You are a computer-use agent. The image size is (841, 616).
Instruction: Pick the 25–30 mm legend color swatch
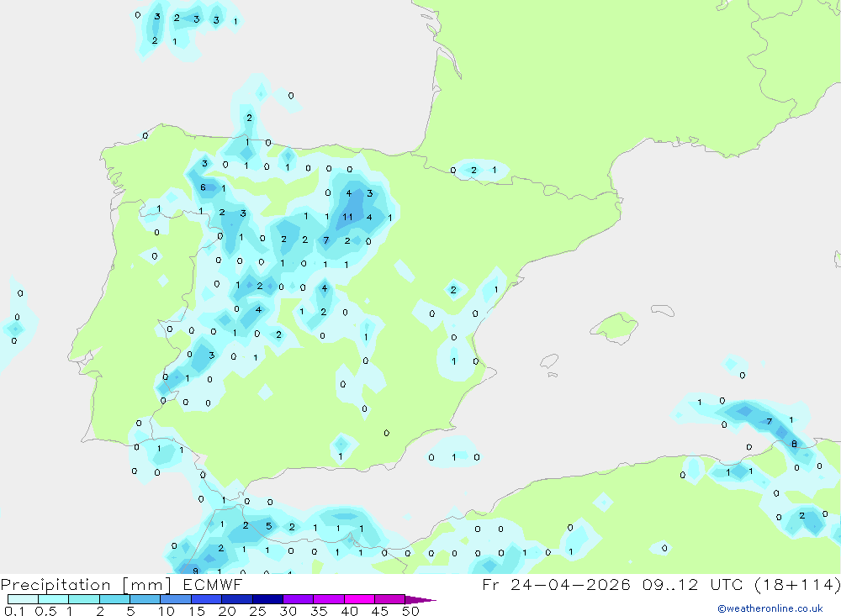click(x=267, y=599)
